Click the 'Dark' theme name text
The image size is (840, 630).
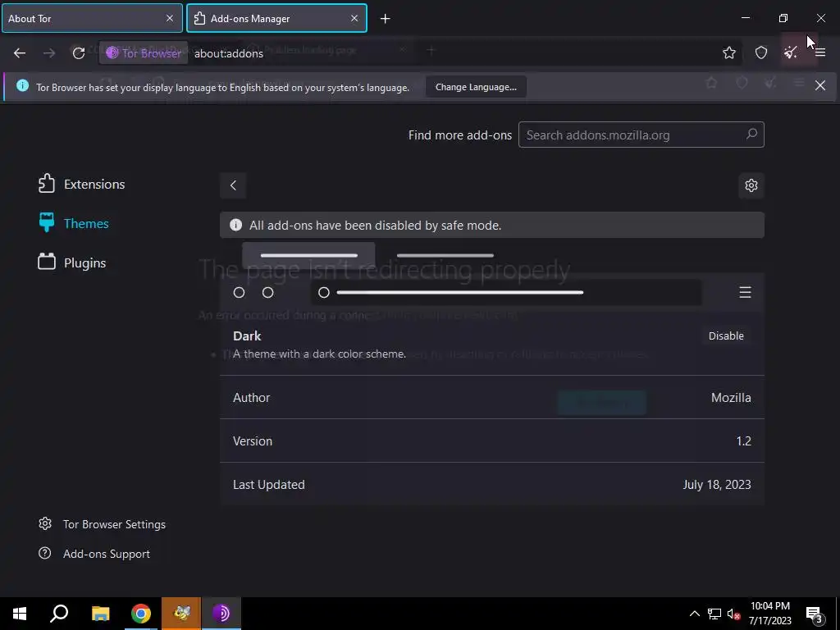click(247, 336)
